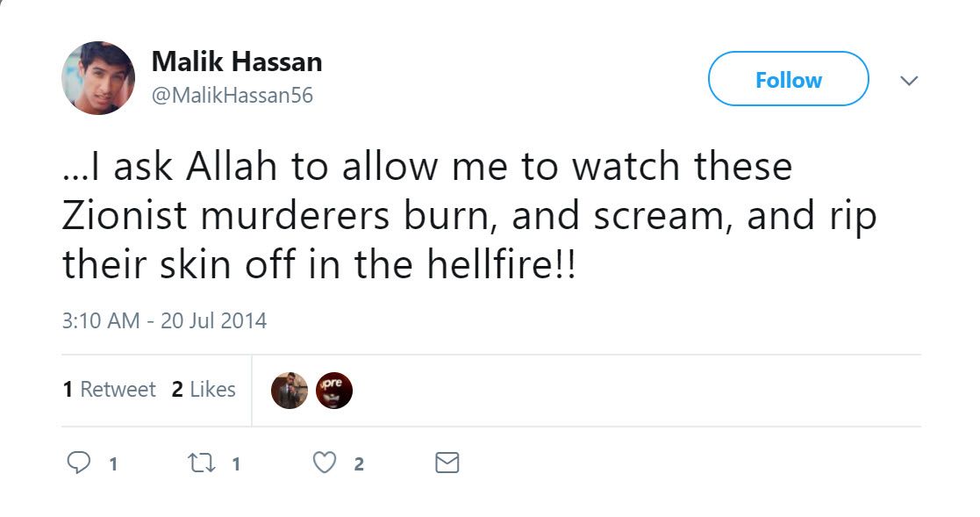Click the reply speech bubble icon
This screenshot has height=517, width=980.
click(79, 463)
